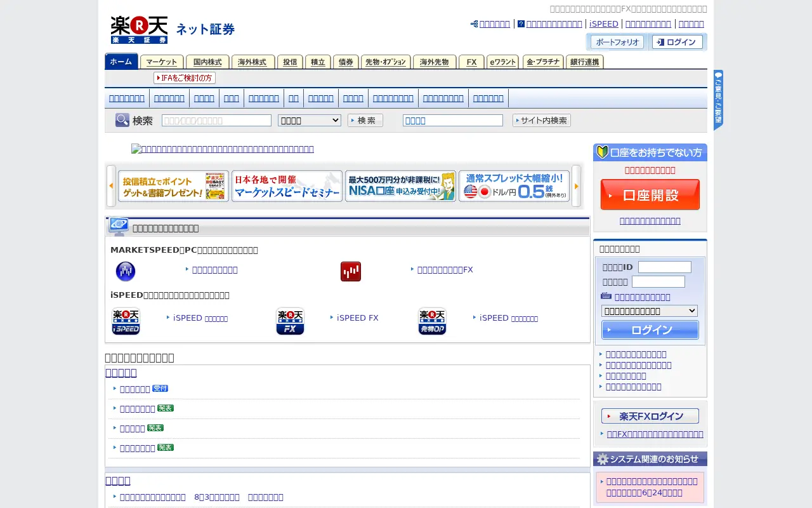The image size is (812, 508).
Task: Open the マーケットスピードセミナー banner
Action: (x=287, y=186)
